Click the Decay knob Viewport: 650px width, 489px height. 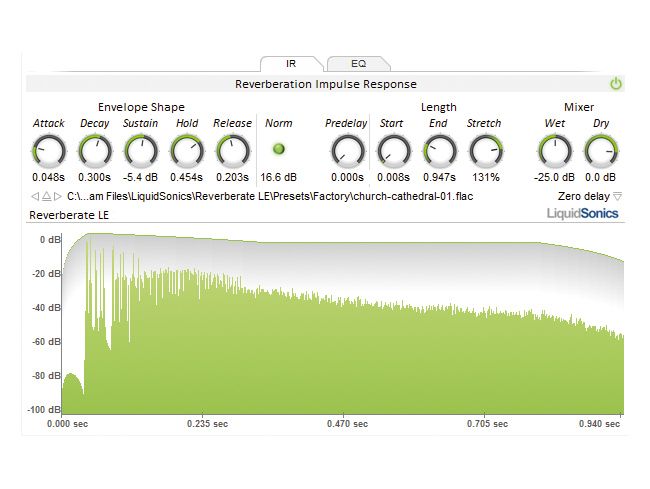click(95, 151)
